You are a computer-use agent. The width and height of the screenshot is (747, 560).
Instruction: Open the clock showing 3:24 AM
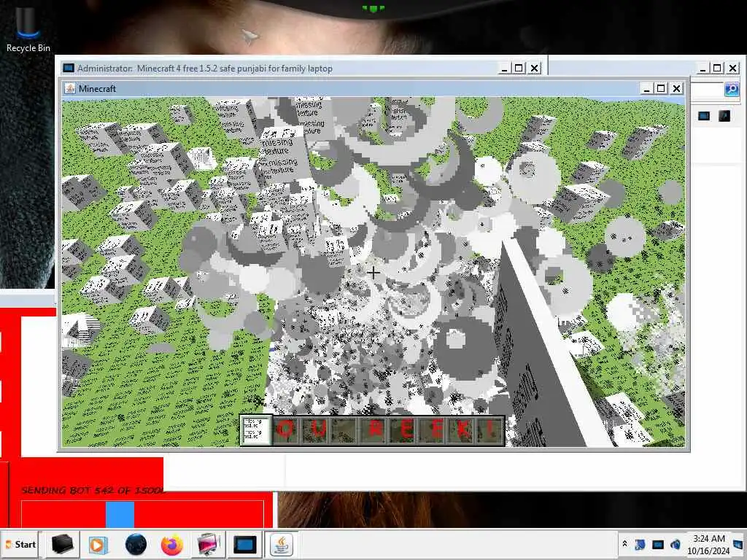tap(708, 544)
